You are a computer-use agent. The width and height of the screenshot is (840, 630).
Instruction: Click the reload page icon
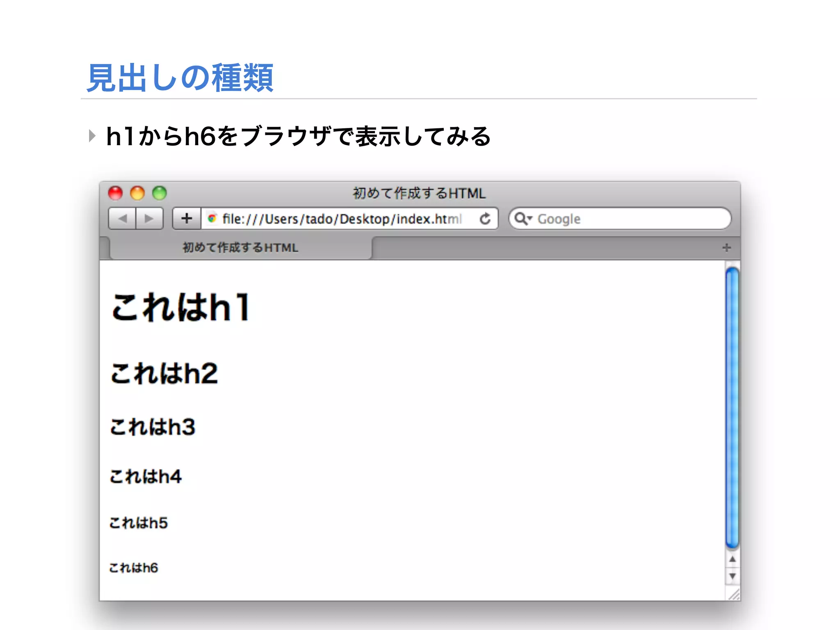pos(485,219)
